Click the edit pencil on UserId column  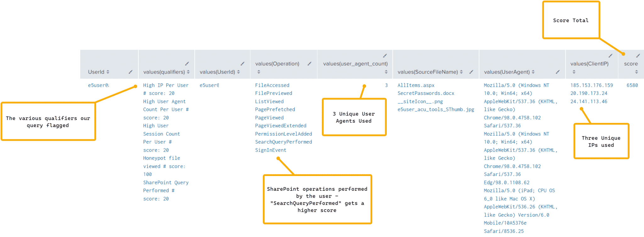[x=130, y=72]
